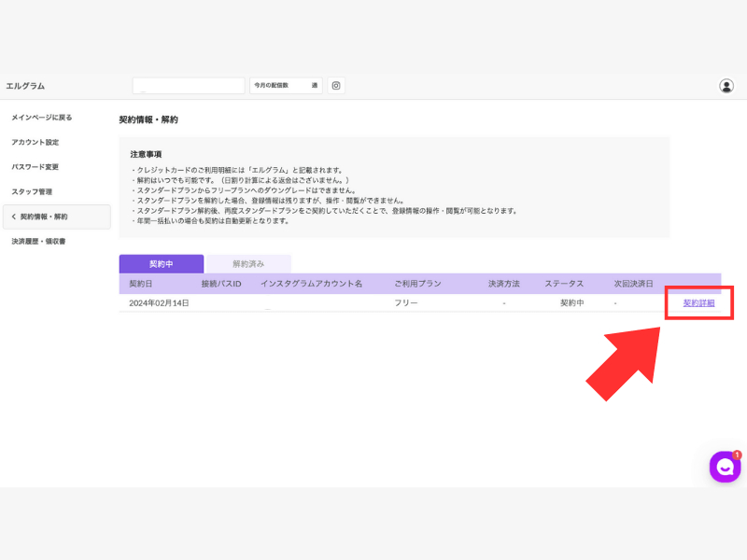Click the back chevron beside 契約情報・解約
Image resolution: width=747 pixels, height=560 pixels.
(x=14, y=217)
